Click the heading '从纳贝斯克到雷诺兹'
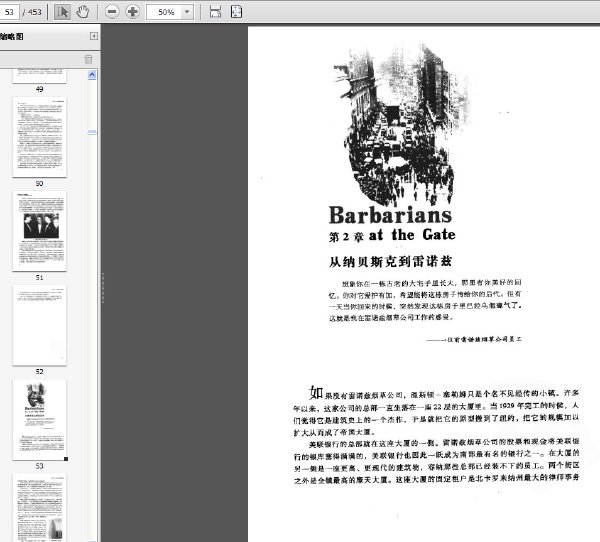Screen dimensions: 600x542 (x=390, y=261)
